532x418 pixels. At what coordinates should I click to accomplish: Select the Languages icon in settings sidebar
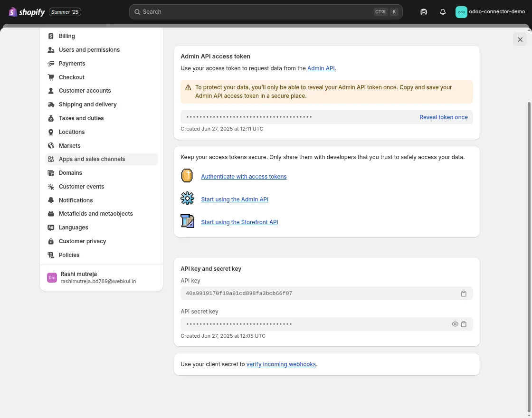point(51,228)
